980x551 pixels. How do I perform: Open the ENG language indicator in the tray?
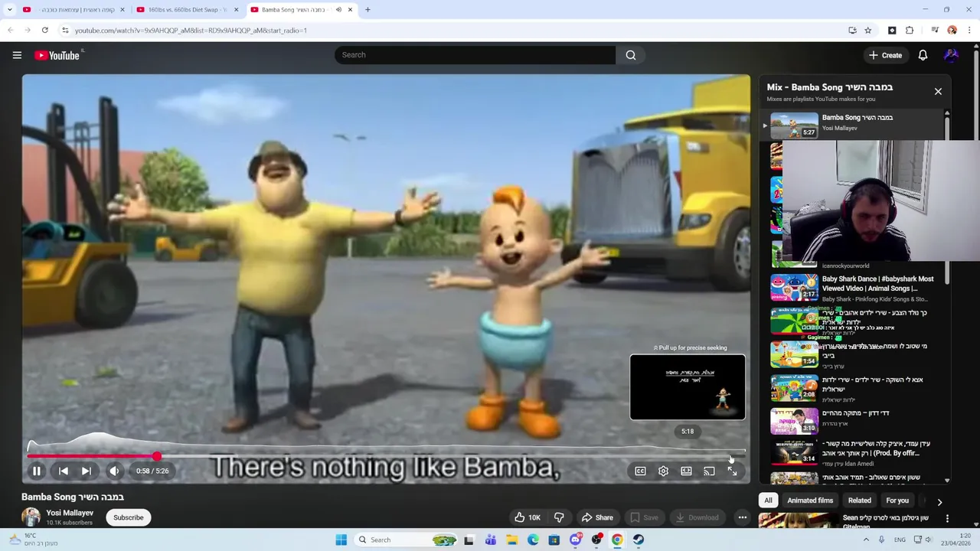coord(900,540)
